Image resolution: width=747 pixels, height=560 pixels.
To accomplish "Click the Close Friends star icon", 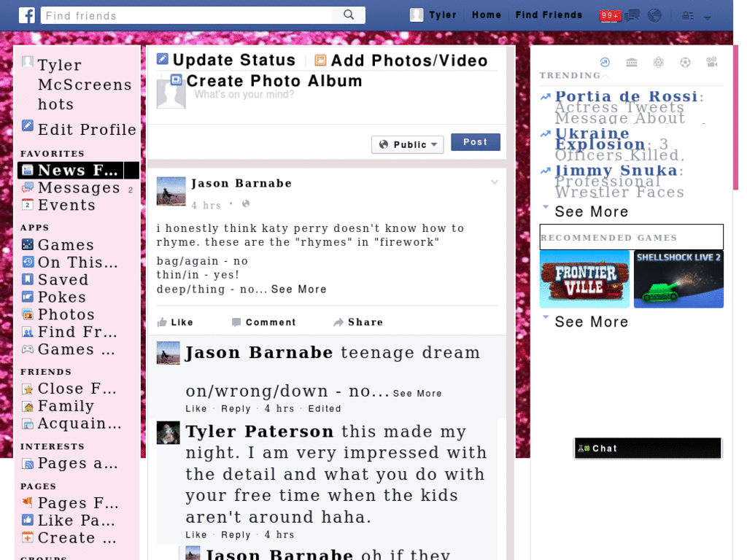I will point(28,389).
